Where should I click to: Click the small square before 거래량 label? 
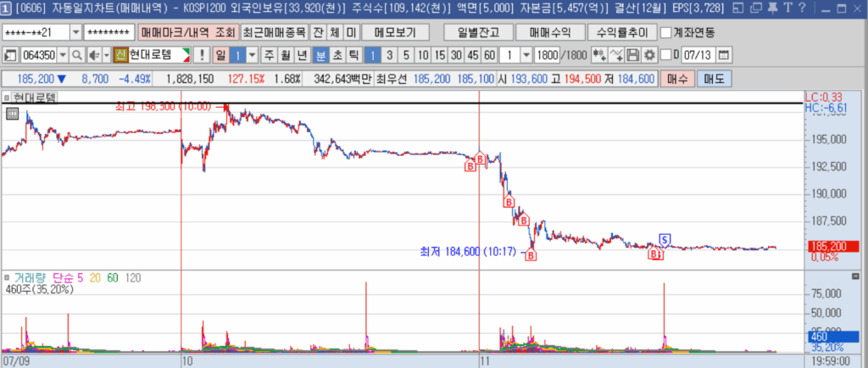pos(7,276)
